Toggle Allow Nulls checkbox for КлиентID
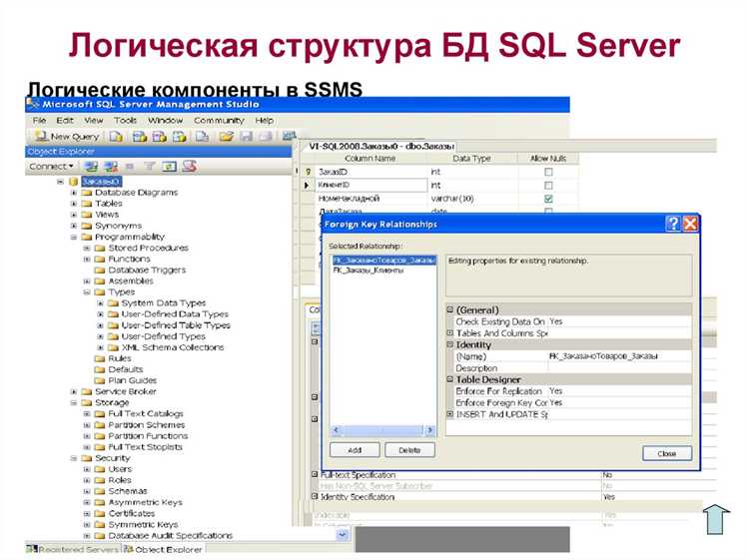 pyautogui.click(x=548, y=185)
